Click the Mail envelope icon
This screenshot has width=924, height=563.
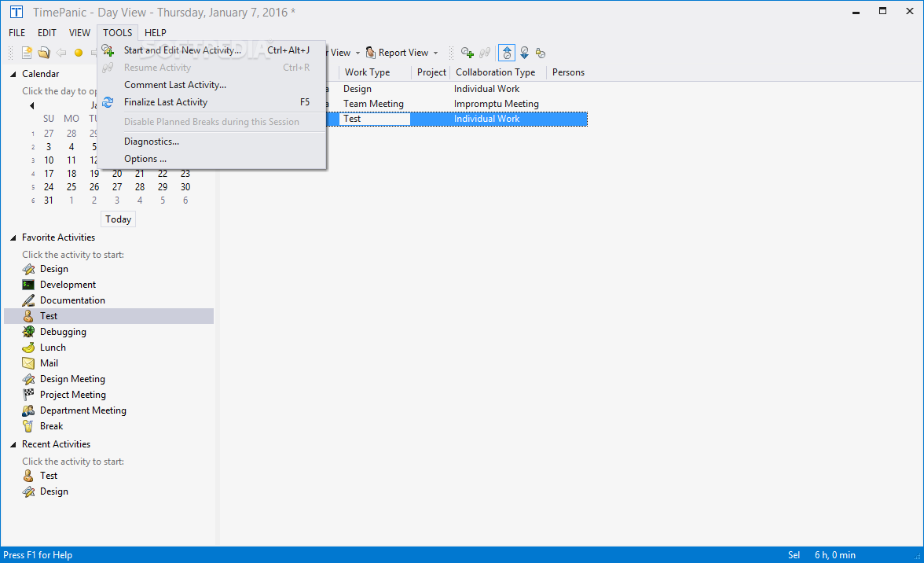coord(28,363)
